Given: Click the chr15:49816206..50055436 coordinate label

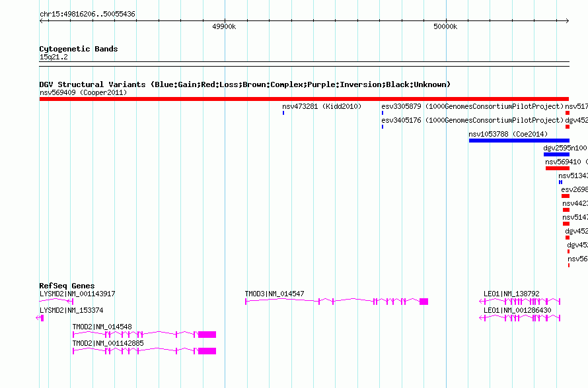Looking at the screenshot, I should pyautogui.click(x=87, y=15).
